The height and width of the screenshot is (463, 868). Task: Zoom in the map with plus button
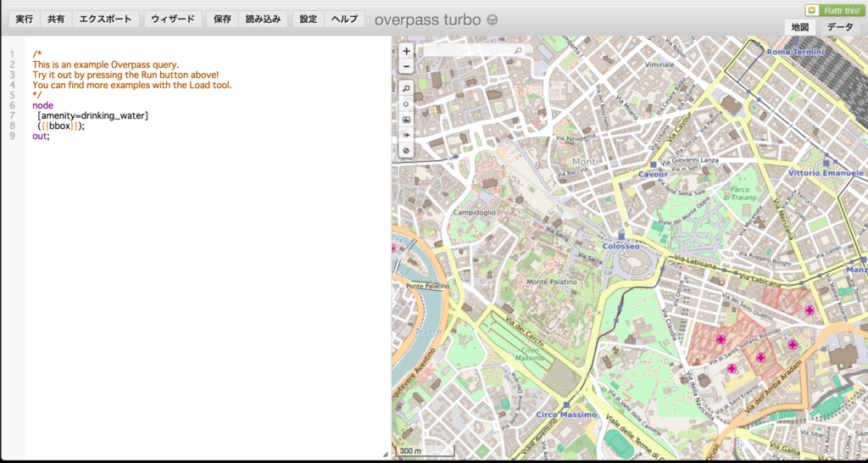(x=406, y=51)
